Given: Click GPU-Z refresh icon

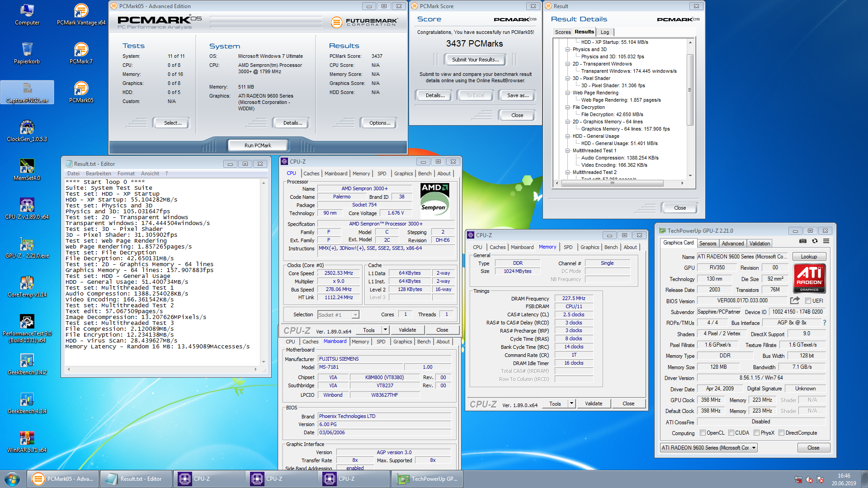Looking at the screenshot, I should pyautogui.click(x=815, y=241).
